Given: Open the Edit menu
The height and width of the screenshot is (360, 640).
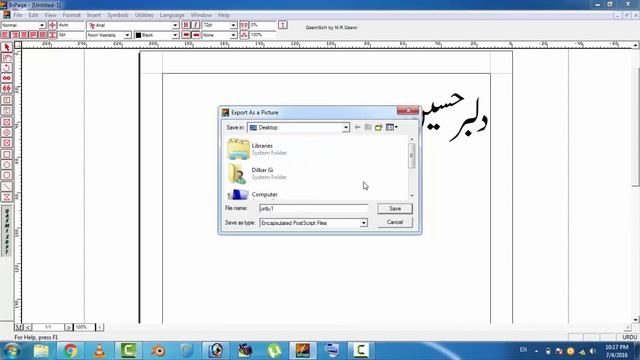Looking at the screenshot, I should (33, 15).
